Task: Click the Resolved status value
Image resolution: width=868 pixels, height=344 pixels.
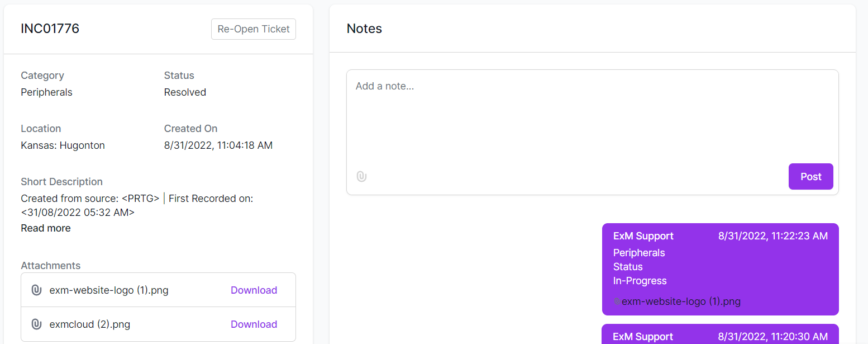Action: [185, 92]
